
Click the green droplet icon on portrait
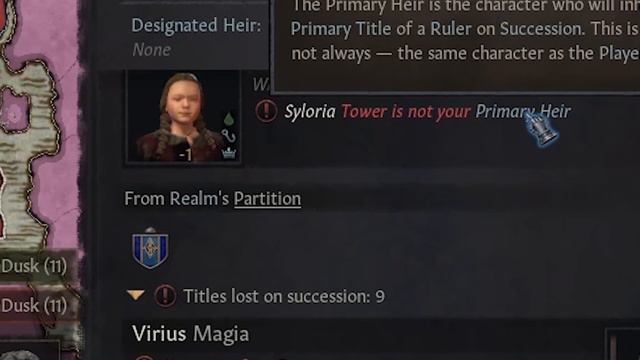pyautogui.click(x=229, y=119)
